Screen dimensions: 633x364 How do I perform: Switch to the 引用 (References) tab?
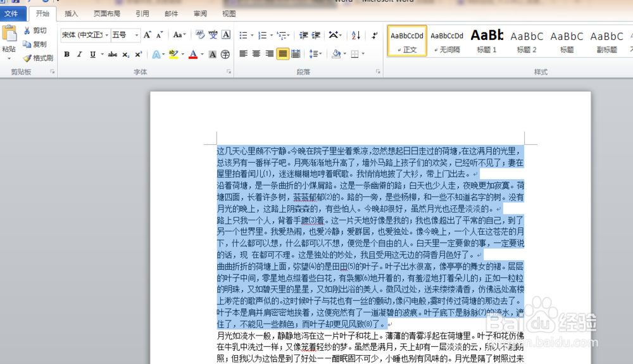pyautogui.click(x=142, y=14)
